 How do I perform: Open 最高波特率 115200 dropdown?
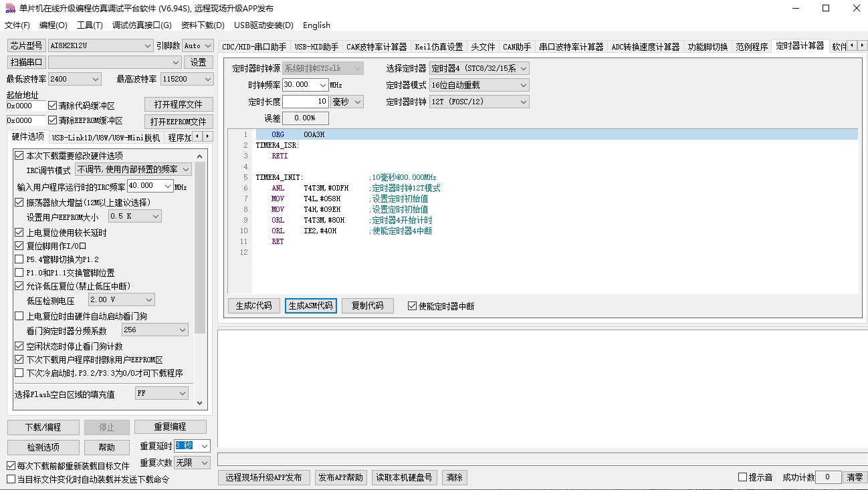[187, 79]
